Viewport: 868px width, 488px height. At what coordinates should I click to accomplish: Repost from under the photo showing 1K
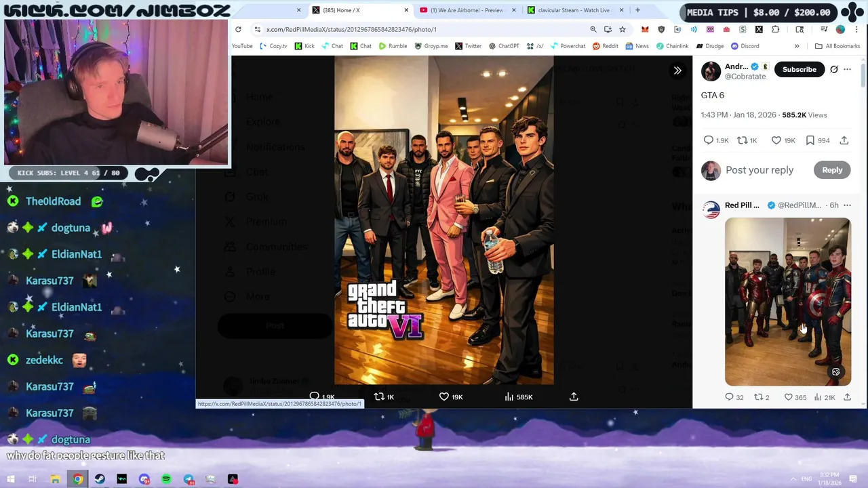[379, 396]
